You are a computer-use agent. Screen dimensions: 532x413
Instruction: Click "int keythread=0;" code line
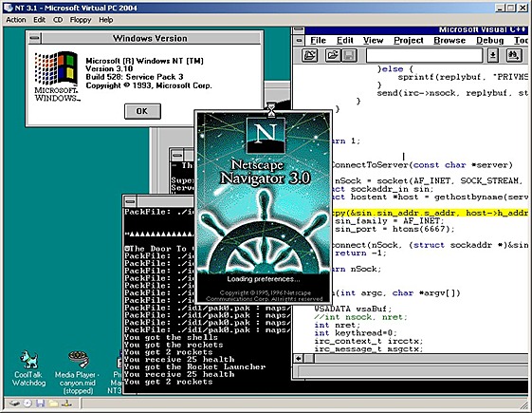[356, 333]
